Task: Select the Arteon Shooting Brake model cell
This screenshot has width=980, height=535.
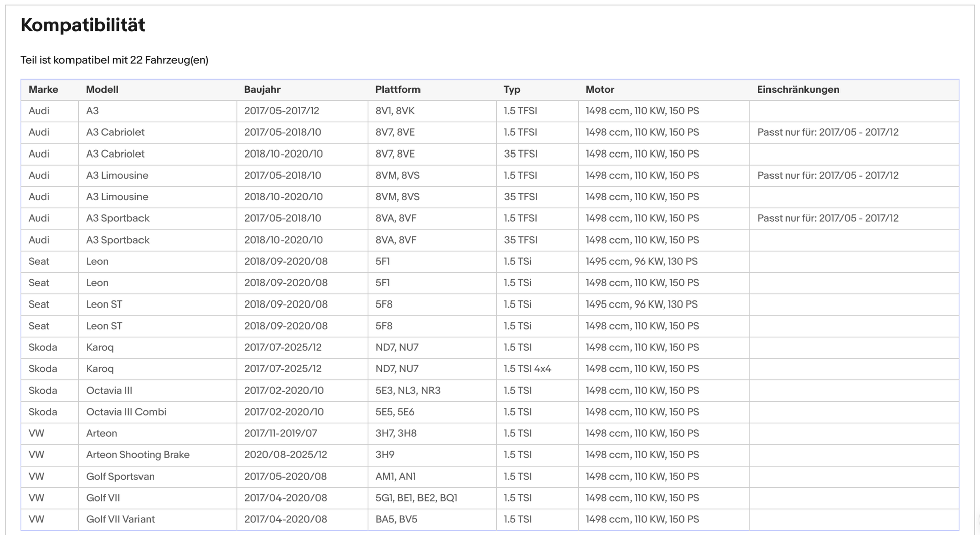Action: (x=137, y=455)
